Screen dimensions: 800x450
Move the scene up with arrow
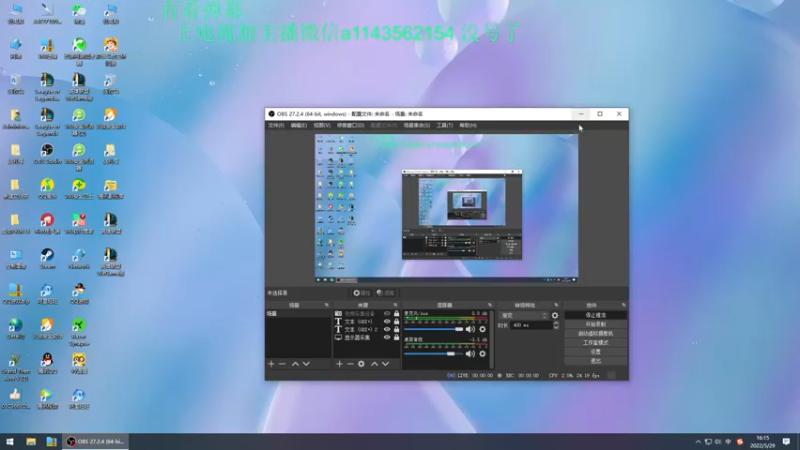295,364
